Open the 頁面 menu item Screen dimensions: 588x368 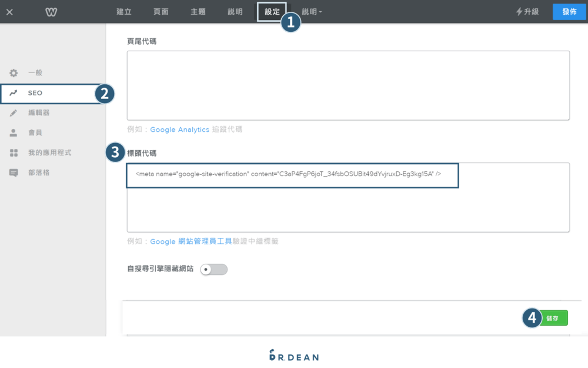click(x=161, y=11)
